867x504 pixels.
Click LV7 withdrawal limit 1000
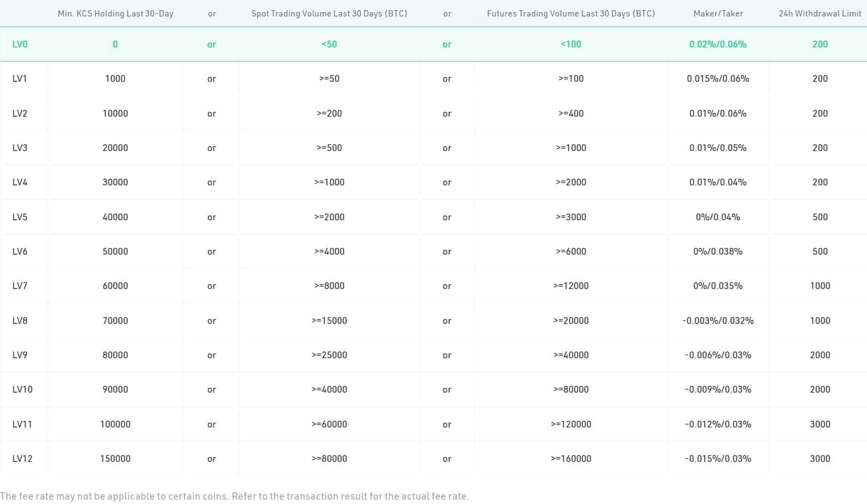[x=820, y=286]
